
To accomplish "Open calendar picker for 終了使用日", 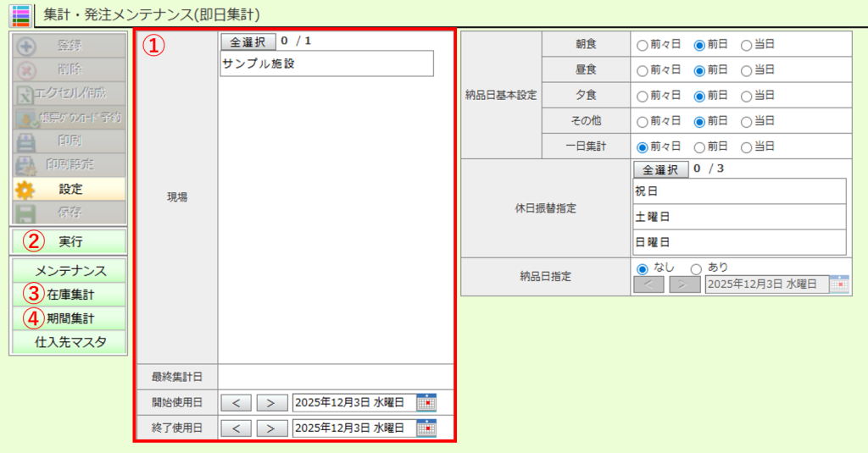I will (426, 428).
